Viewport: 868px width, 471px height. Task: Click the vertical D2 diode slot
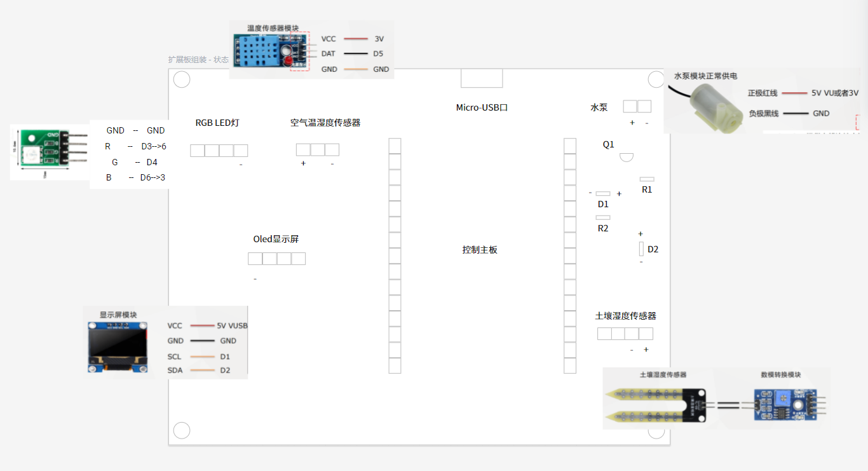point(641,249)
